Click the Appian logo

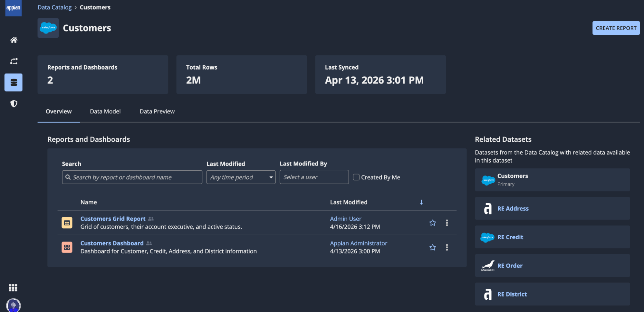point(14,8)
